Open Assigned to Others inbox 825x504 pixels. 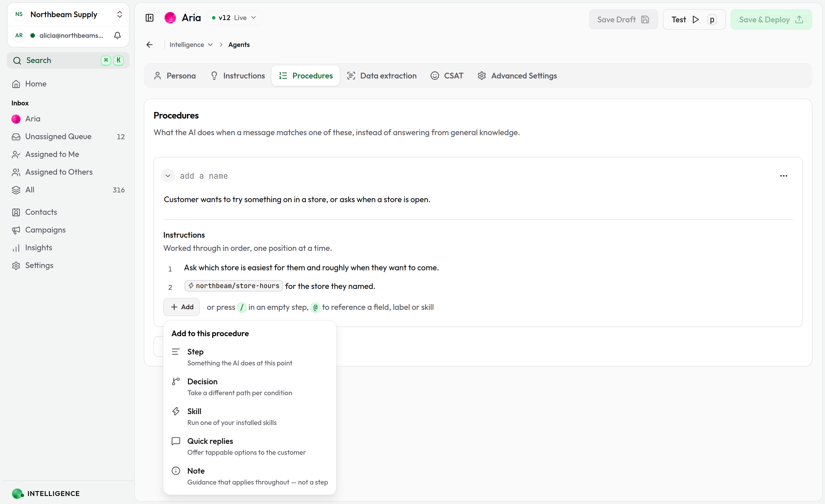click(68, 172)
